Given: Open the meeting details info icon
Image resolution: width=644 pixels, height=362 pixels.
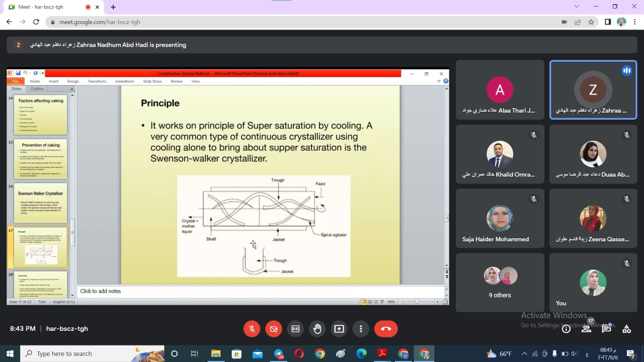Looking at the screenshot, I should point(566,329).
